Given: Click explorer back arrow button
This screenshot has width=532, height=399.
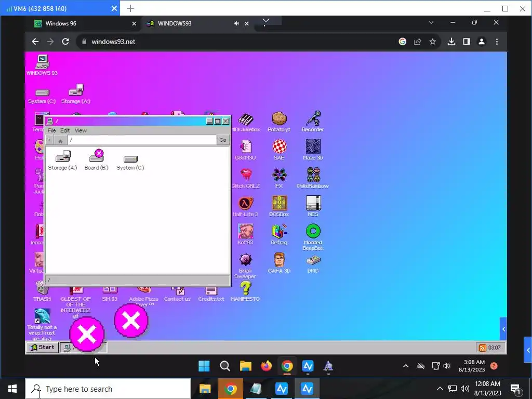Looking at the screenshot, I should [x=49, y=140].
